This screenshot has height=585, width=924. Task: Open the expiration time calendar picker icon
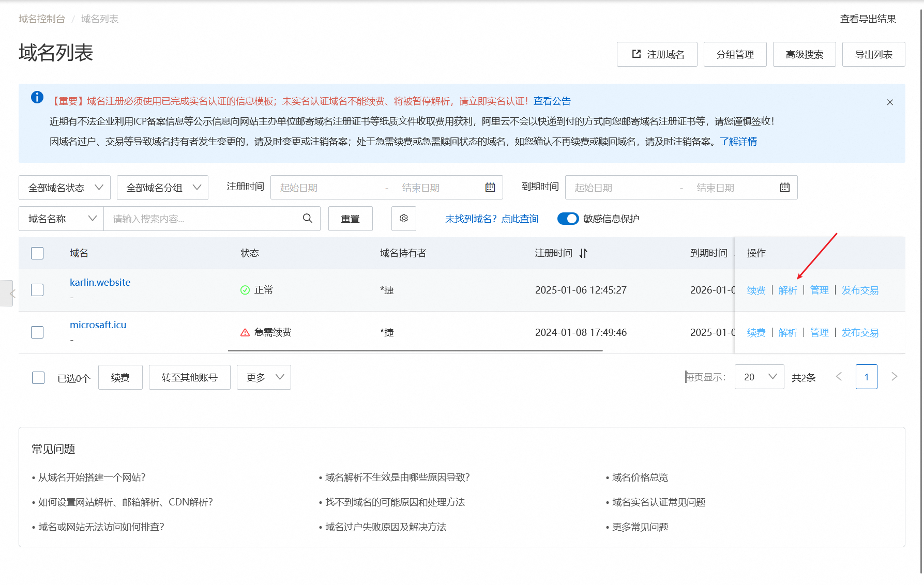pyautogui.click(x=785, y=188)
